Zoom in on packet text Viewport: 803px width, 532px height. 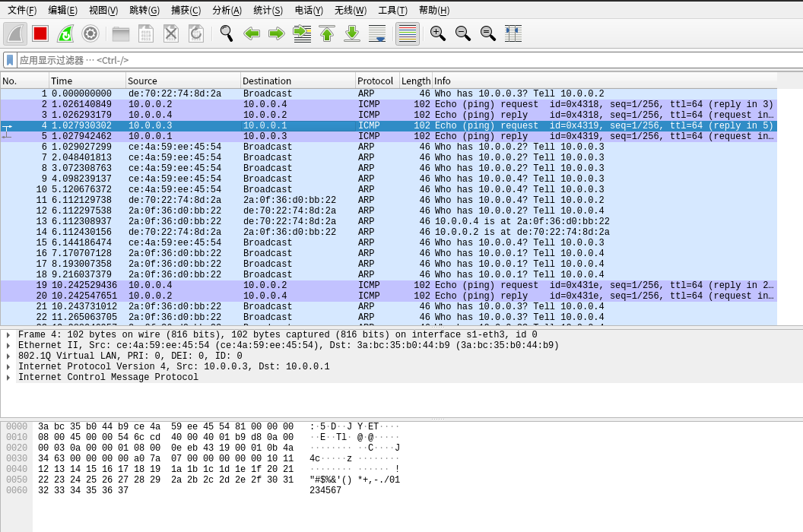click(438, 33)
